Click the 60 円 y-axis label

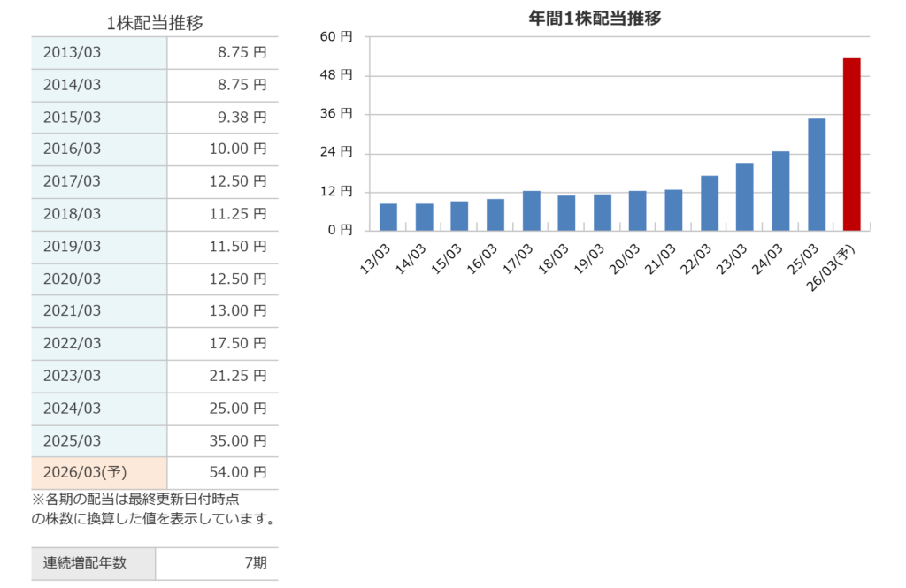coord(336,37)
